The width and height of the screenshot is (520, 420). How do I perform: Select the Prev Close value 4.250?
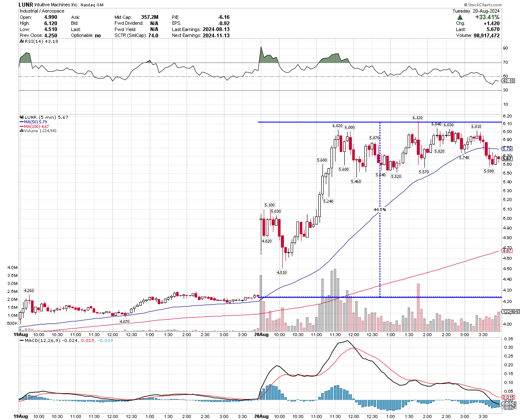[51, 36]
